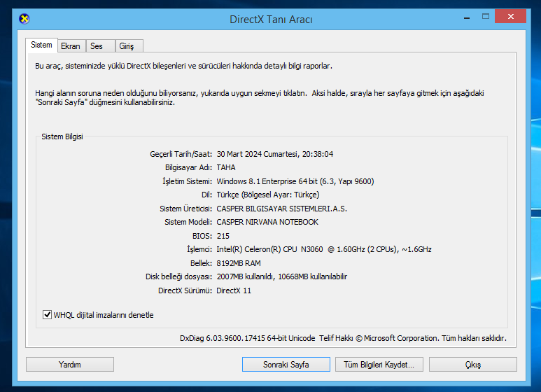Click computer name value TAHA
541x392 pixels.
(x=226, y=167)
